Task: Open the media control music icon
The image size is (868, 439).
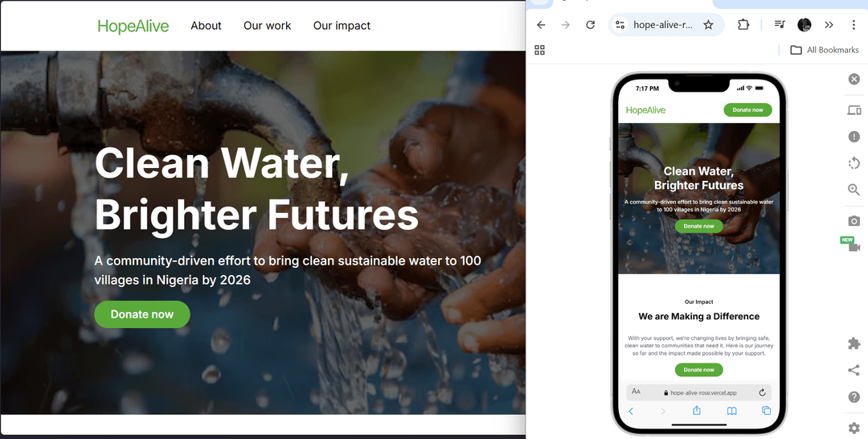Action: pyautogui.click(x=780, y=25)
